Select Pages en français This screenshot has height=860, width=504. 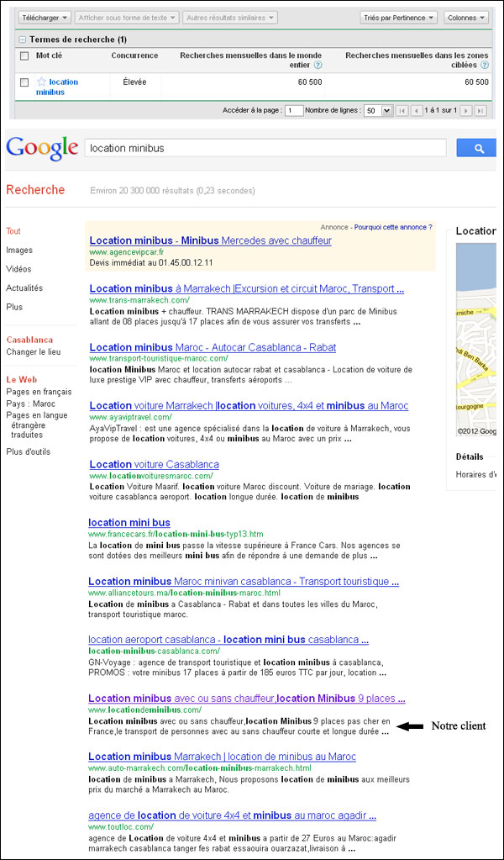(39, 392)
